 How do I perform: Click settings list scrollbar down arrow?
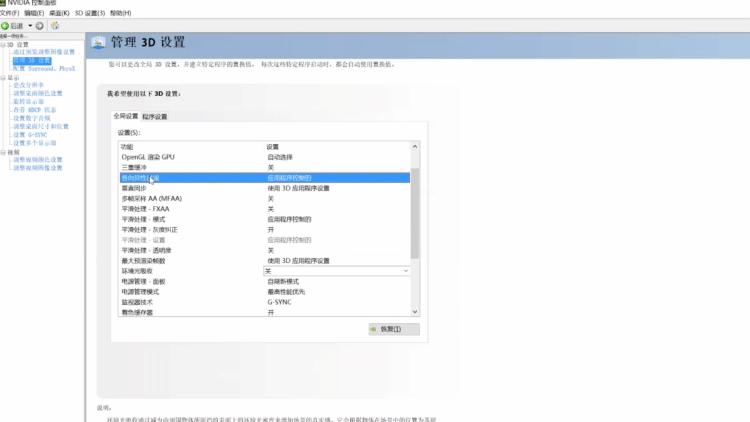[415, 311]
